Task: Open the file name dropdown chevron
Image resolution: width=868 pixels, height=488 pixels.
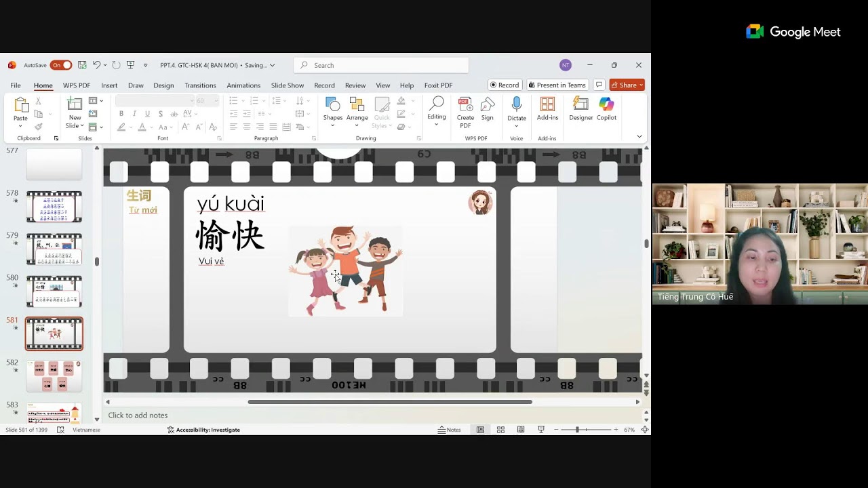Action: (273, 65)
